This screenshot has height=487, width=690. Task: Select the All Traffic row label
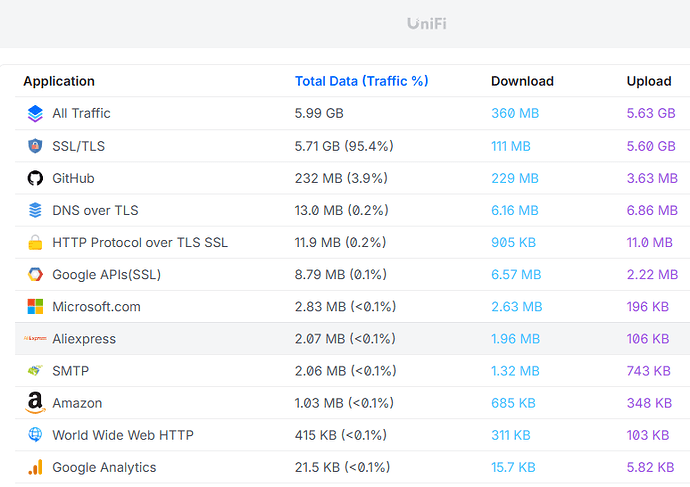tap(81, 114)
